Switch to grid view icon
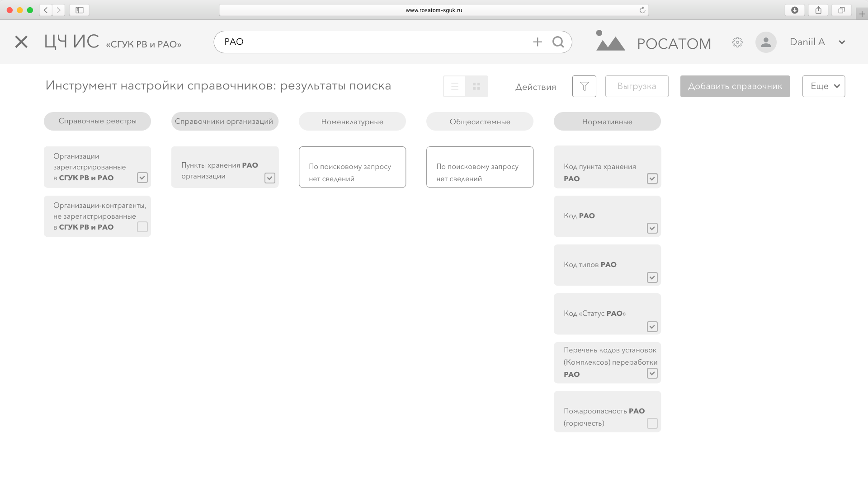 pyautogui.click(x=476, y=86)
